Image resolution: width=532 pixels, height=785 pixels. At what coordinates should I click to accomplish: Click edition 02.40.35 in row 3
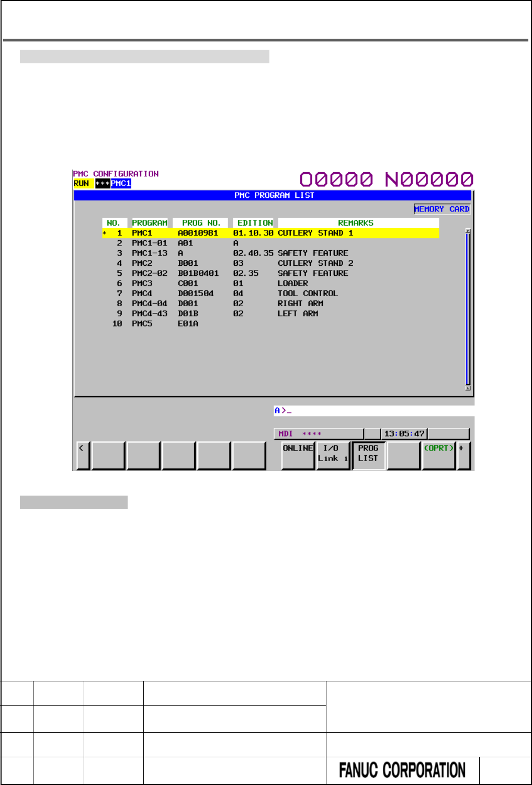(x=253, y=253)
